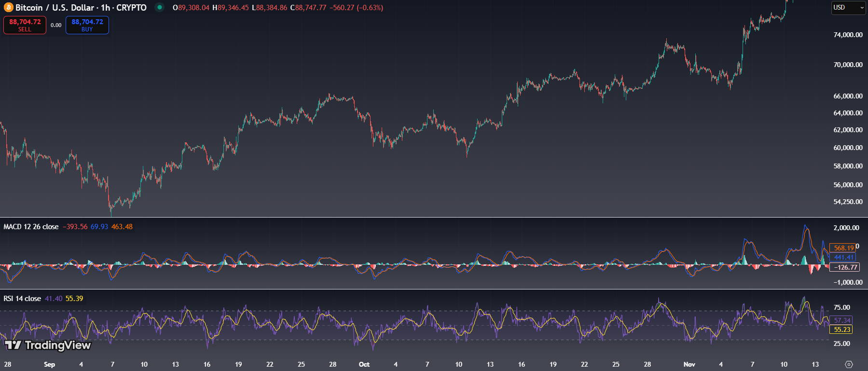The width and height of the screenshot is (868, 371).
Task: Open chart settings via hexagon gear icon
Action: pyautogui.click(x=849, y=364)
